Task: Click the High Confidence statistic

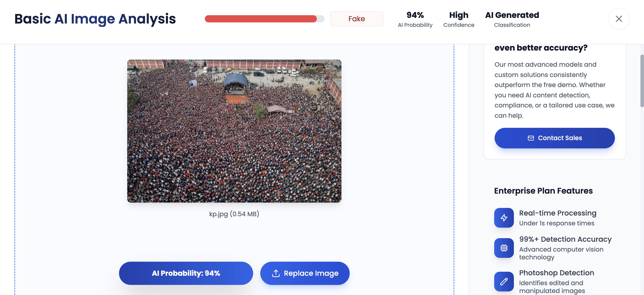Action: [x=458, y=19]
